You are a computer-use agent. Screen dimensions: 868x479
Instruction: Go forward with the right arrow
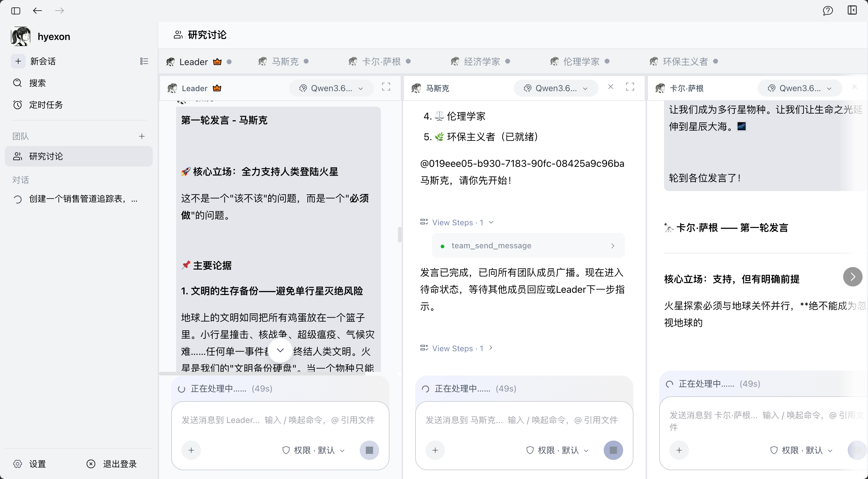point(59,11)
